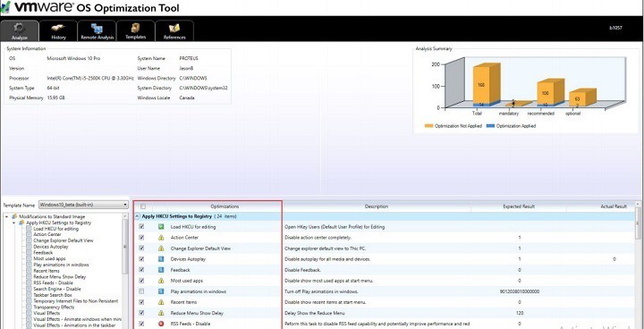Sort by Expected Result column header
The image size is (644, 329).
tap(519, 207)
